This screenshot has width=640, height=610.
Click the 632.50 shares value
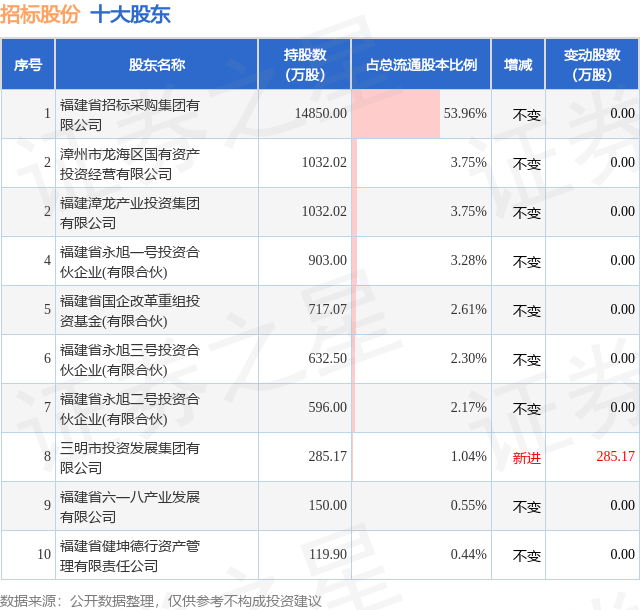click(327, 358)
